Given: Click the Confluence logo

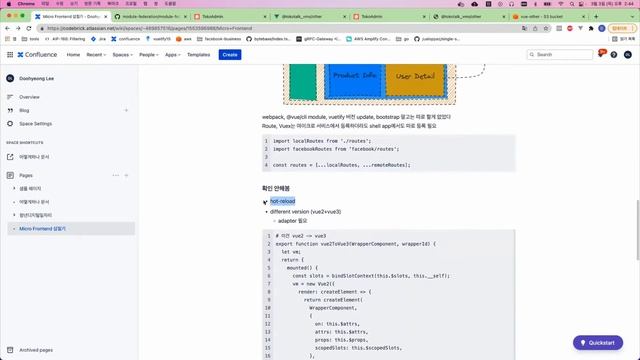Looking at the screenshot, I should pos(37,55).
